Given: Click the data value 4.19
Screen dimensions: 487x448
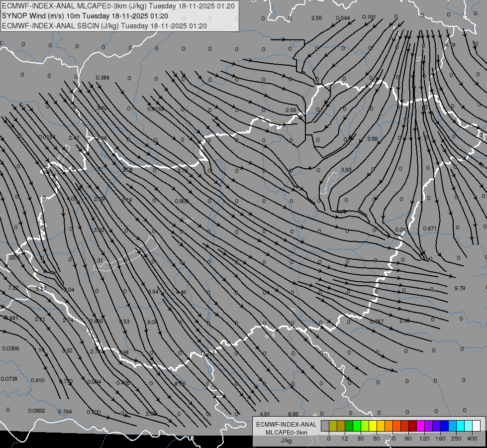Looking at the screenshot, I should [x=450, y=45].
